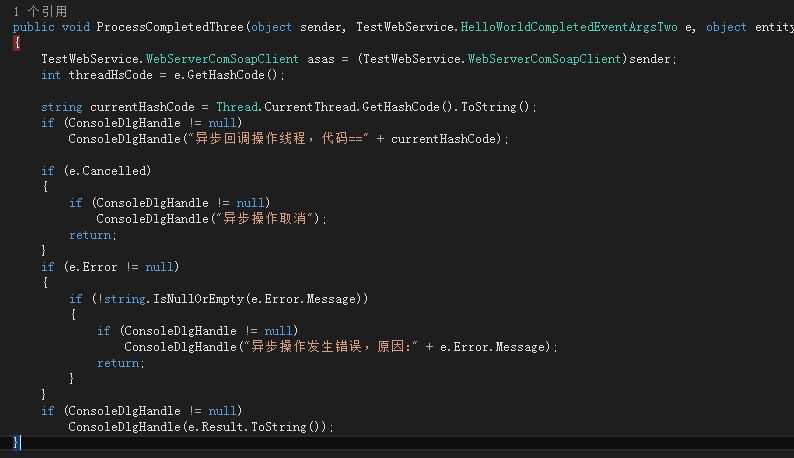Click the string "异步操作发生错误，原因:"
Screen dimensions: 794x458
click(x=331, y=347)
